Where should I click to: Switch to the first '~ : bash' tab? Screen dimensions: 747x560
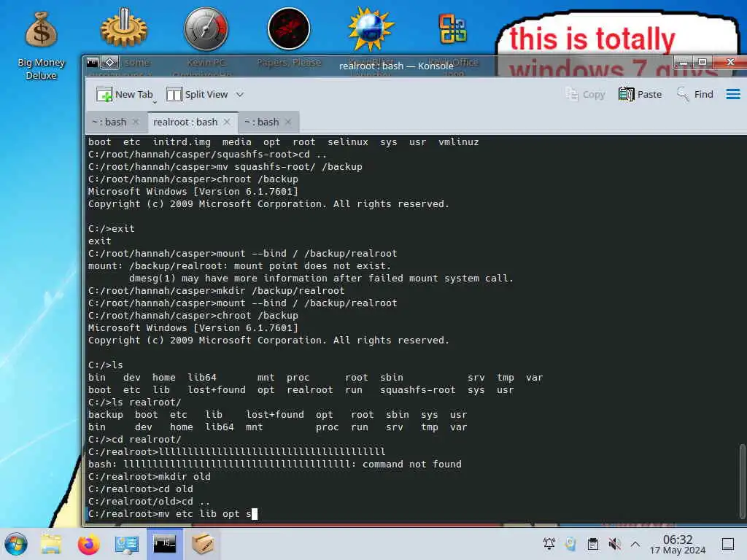[x=109, y=122]
